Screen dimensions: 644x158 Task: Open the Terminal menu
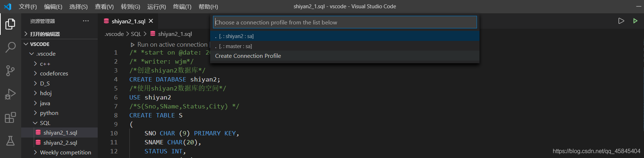182,6
